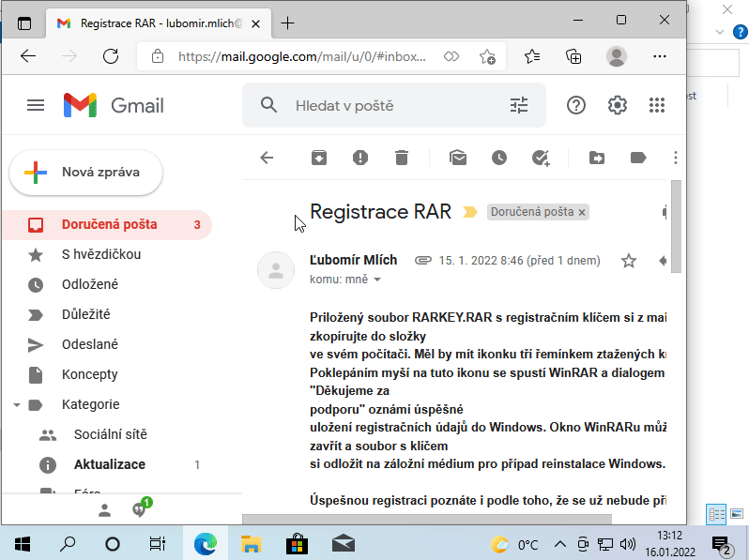
Task: Star the message from Ľubomír Mlích
Action: click(x=629, y=261)
